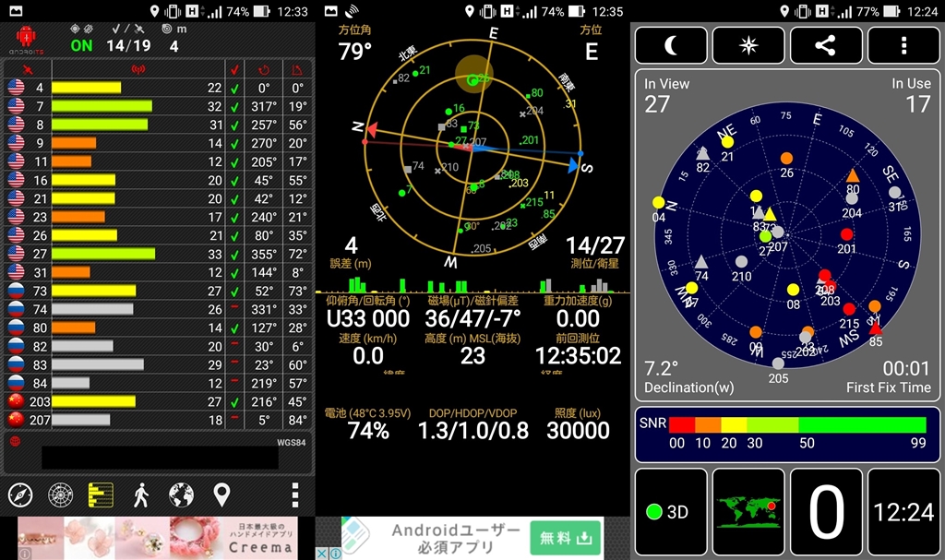
Task: Tap the 7.2° declination reading
Action: pyautogui.click(x=661, y=368)
